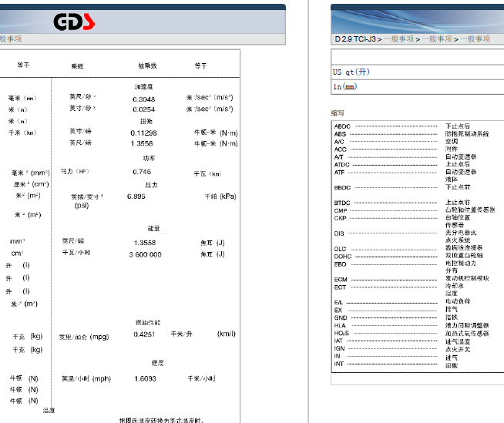Select the 千米/小时 unit
This screenshot has width=504, height=423.
tap(202, 378)
